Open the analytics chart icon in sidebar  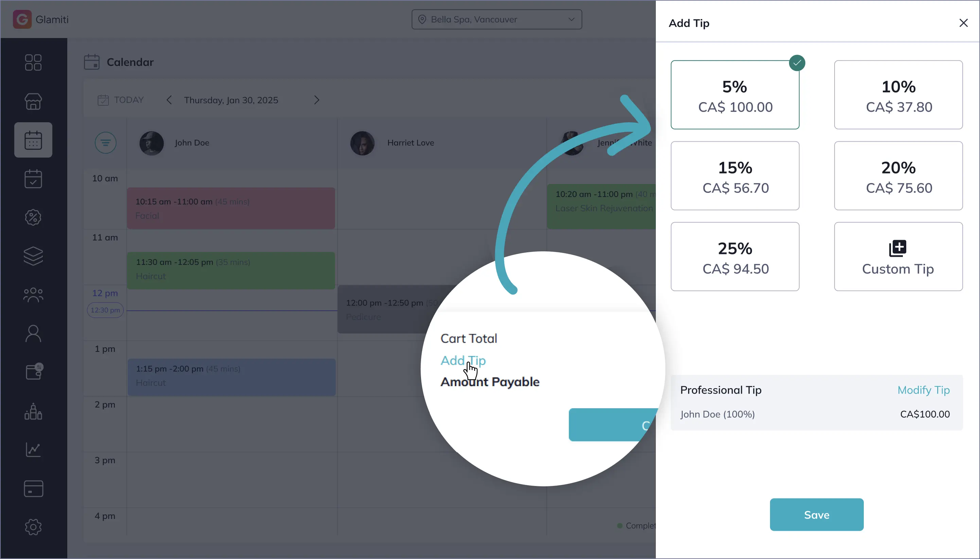pyautogui.click(x=33, y=450)
